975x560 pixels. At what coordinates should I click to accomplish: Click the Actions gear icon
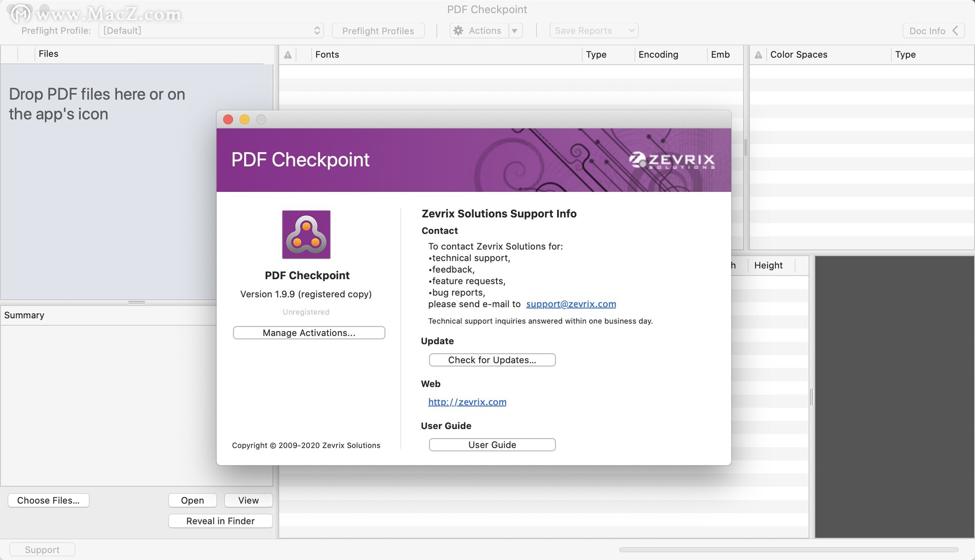(x=458, y=30)
